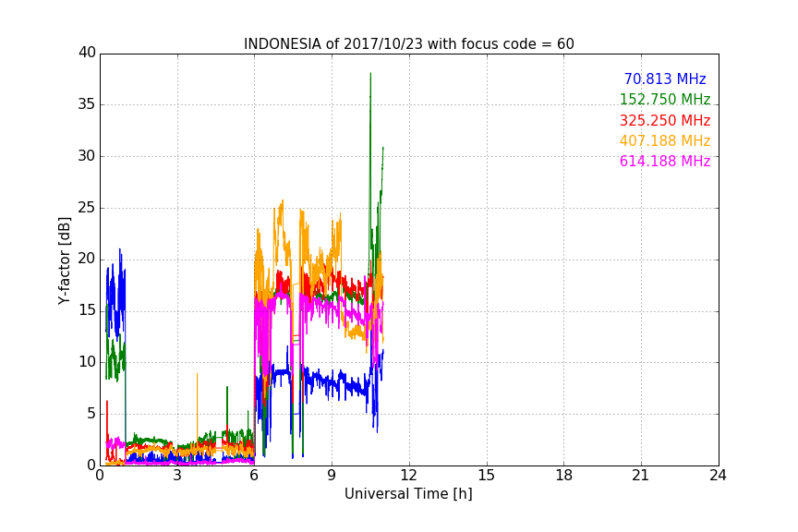Image resolution: width=798 pixels, height=532 pixels.
Task: Click the y-axis tick label 30
Action: pyautogui.click(x=87, y=156)
